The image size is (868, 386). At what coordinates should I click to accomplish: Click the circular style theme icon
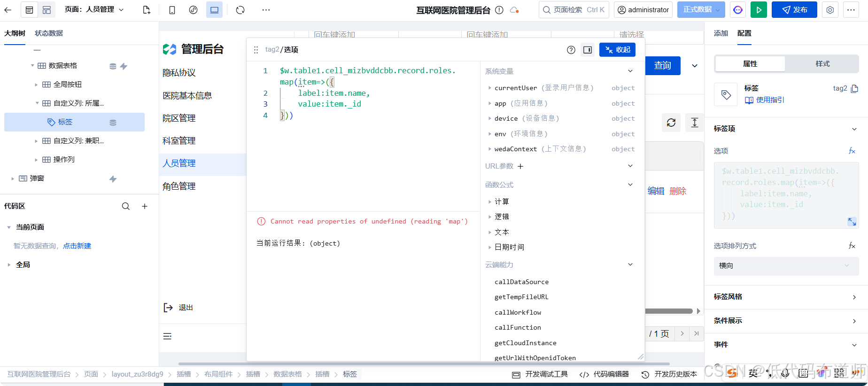pos(193,10)
